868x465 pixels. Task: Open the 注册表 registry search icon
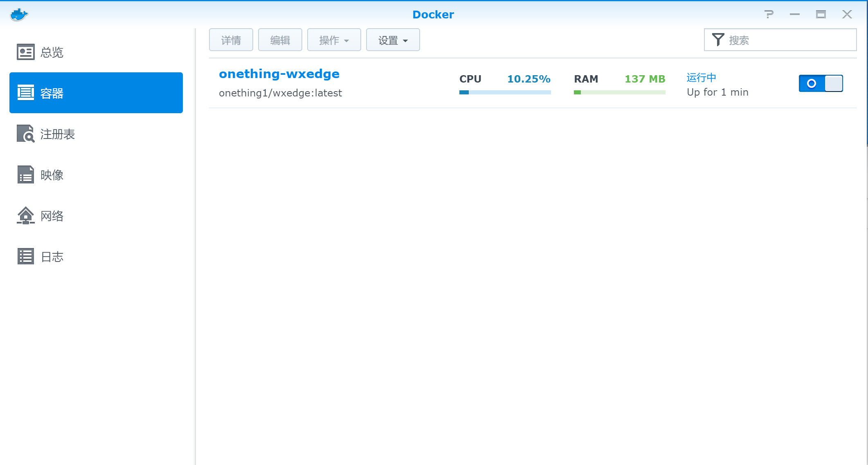[x=25, y=134]
